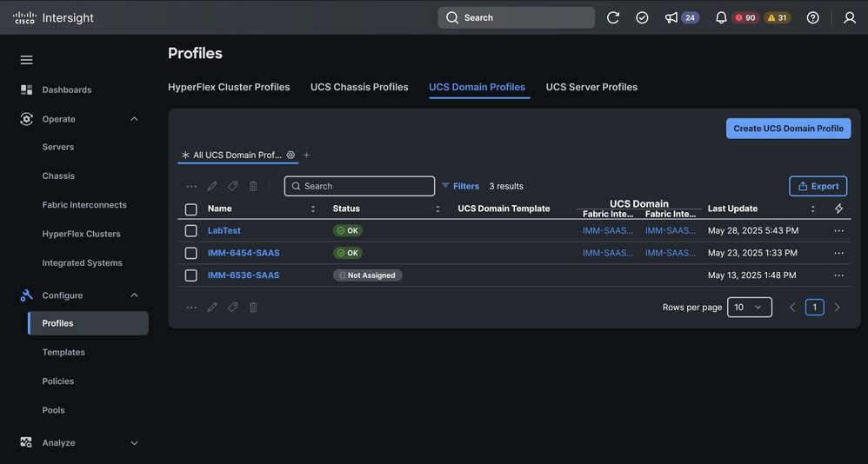Click top toolbar edit pencil icon

coord(212,186)
